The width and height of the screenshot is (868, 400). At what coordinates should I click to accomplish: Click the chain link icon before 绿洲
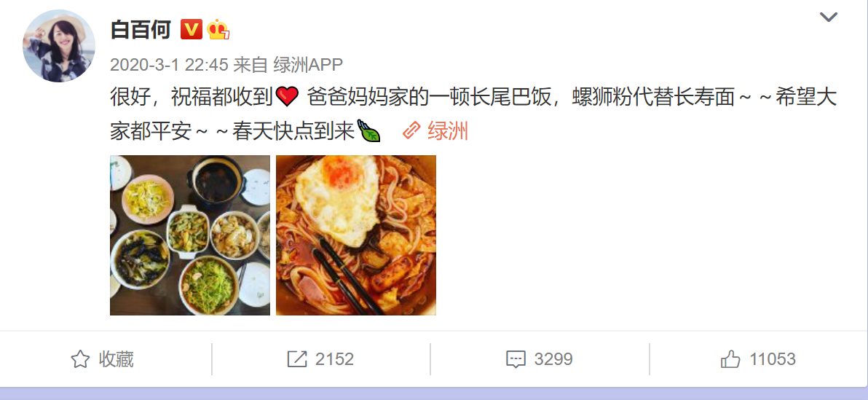(x=412, y=131)
